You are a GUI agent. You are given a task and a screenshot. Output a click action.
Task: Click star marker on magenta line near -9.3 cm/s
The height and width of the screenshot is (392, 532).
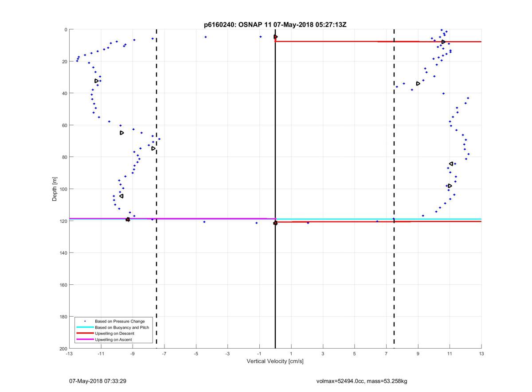[x=128, y=219]
